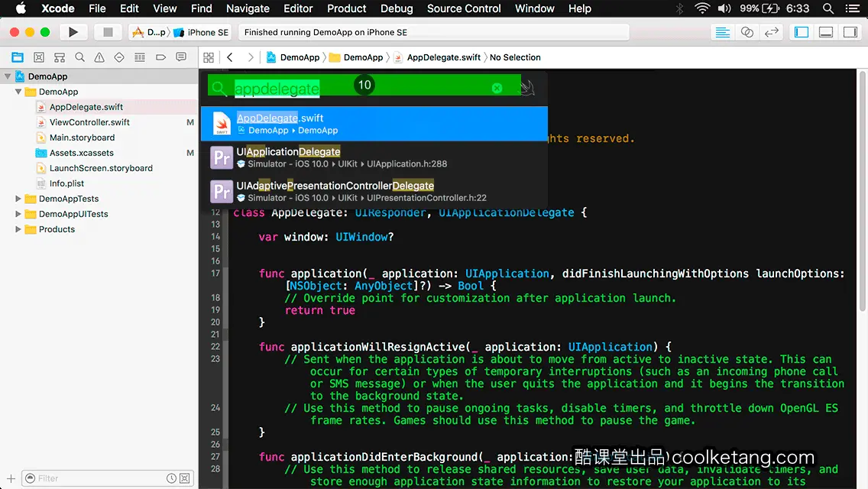Click DemoApp project in jump bar
Viewport: 868px width, 489px height.
[x=293, y=57]
